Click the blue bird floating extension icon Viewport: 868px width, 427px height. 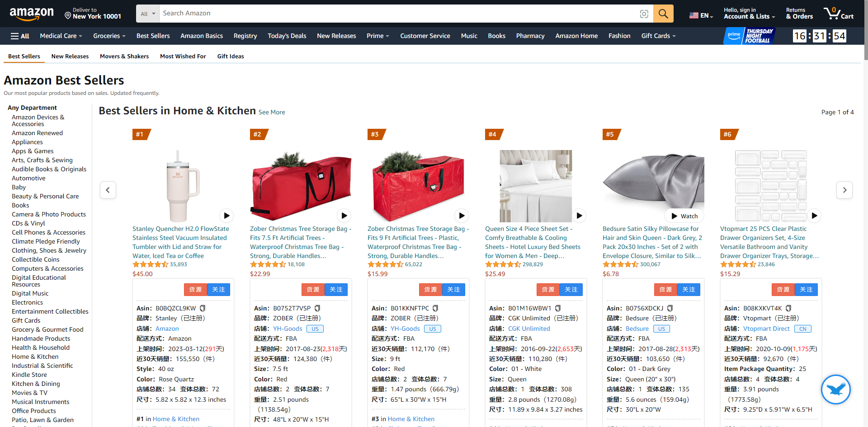835,389
